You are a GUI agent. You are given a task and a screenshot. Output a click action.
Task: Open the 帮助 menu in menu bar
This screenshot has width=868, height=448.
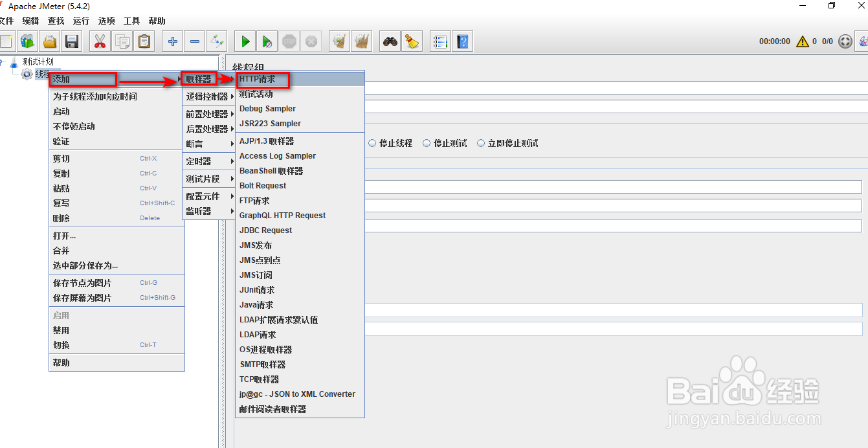pyautogui.click(x=157, y=21)
